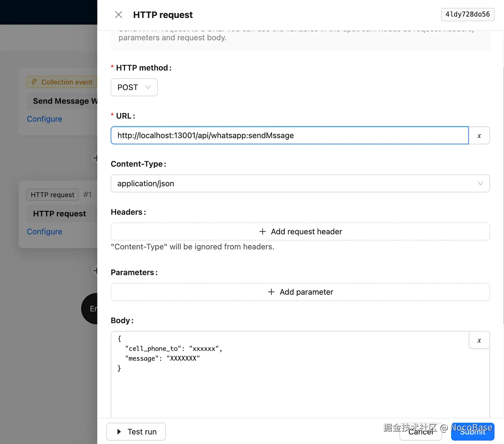Click Configure on the Collection event node

click(x=44, y=119)
